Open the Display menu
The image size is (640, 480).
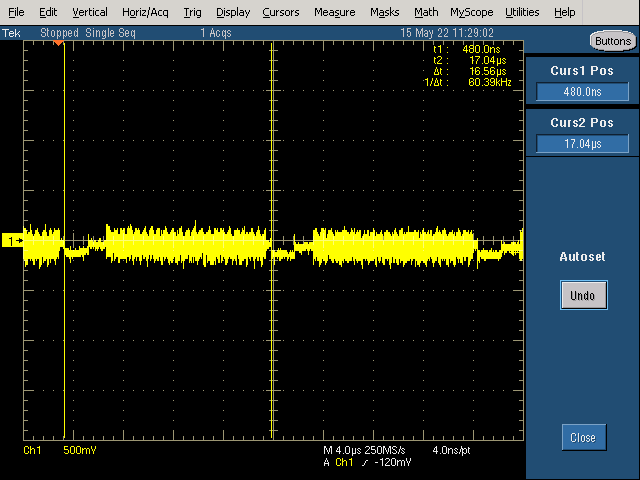click(233, 12)
